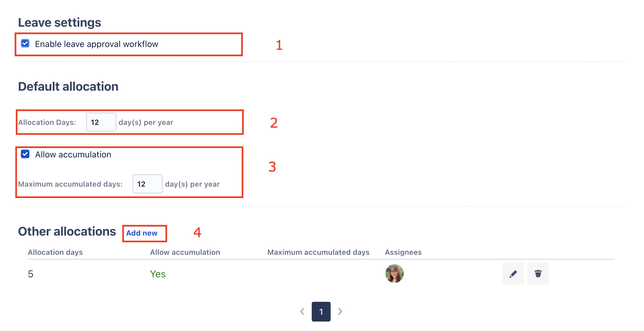Click the Maximum accumulated days column header
The width and height of the screenshot is (644, 331).
point(318,252)
